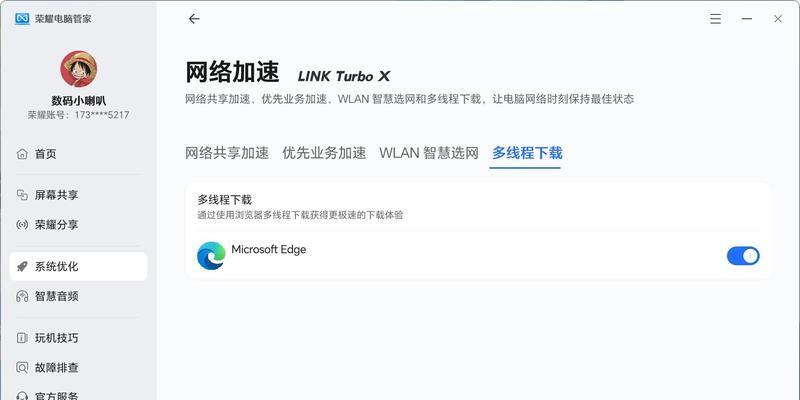Click the Honor PC Manager logo icon

[22, 19]
